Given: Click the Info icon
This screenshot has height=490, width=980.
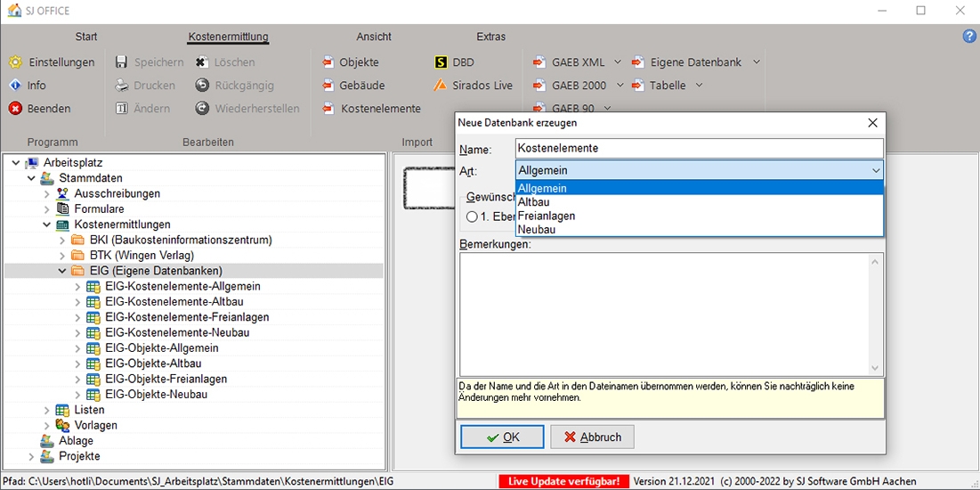Looking at the screenshot, I should point(16,86).
